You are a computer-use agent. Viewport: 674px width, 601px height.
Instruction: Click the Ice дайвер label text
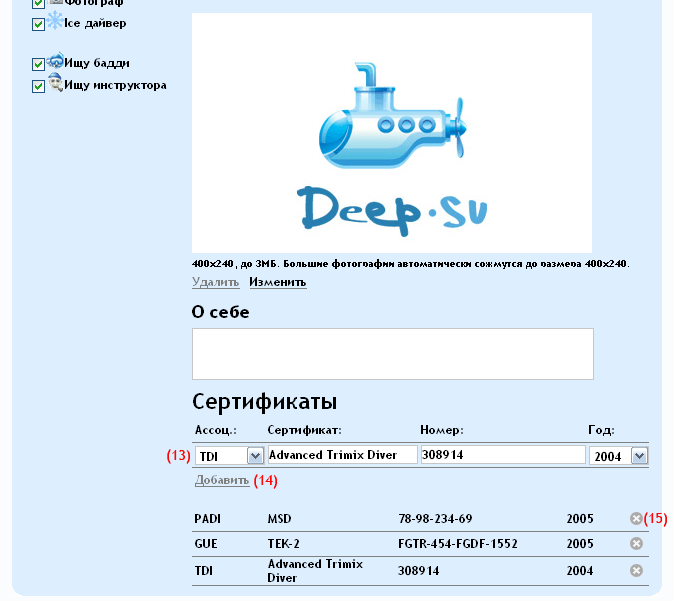(x=95, y=23)
